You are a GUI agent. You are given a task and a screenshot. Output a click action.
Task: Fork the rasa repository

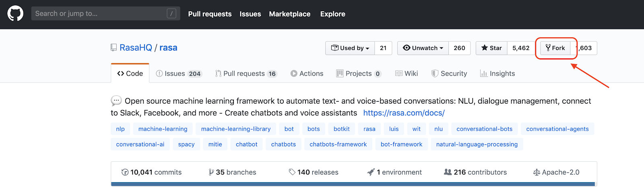[555, 48]
